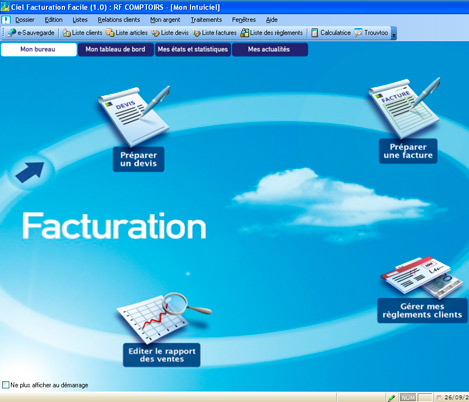Open the Trouvtoo search tool
This screenshot has height=402, width=469.
coord(371,33)
